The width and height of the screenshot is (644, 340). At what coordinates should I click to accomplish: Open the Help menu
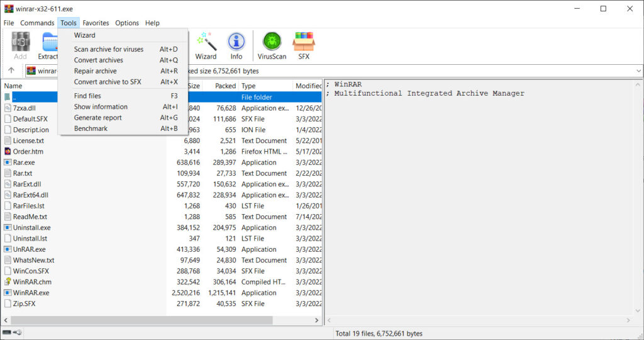tap(152, 23)
